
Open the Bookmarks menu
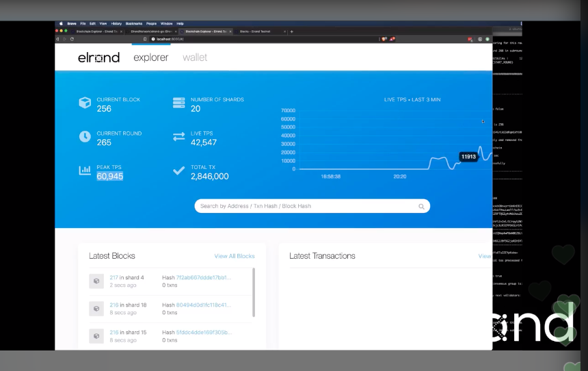[134, 23]
